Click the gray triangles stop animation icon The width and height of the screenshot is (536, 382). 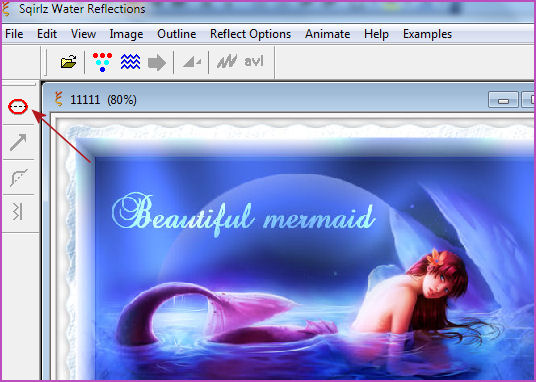pos(192,62)
